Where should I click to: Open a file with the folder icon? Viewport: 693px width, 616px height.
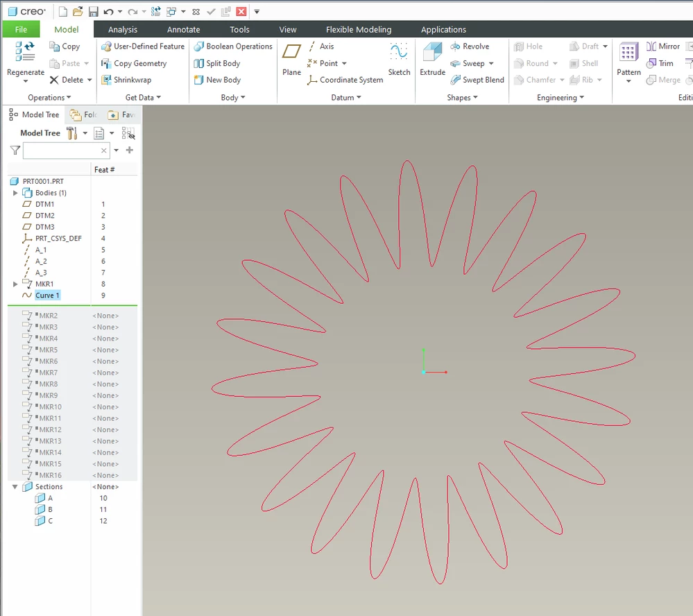click(78, 12)
